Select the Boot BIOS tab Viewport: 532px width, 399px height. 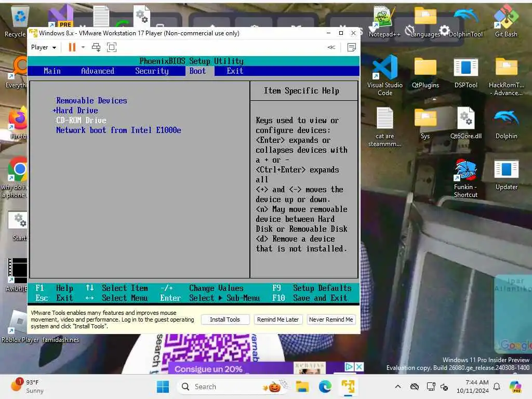pyautogui.click(x=197, y=71)
